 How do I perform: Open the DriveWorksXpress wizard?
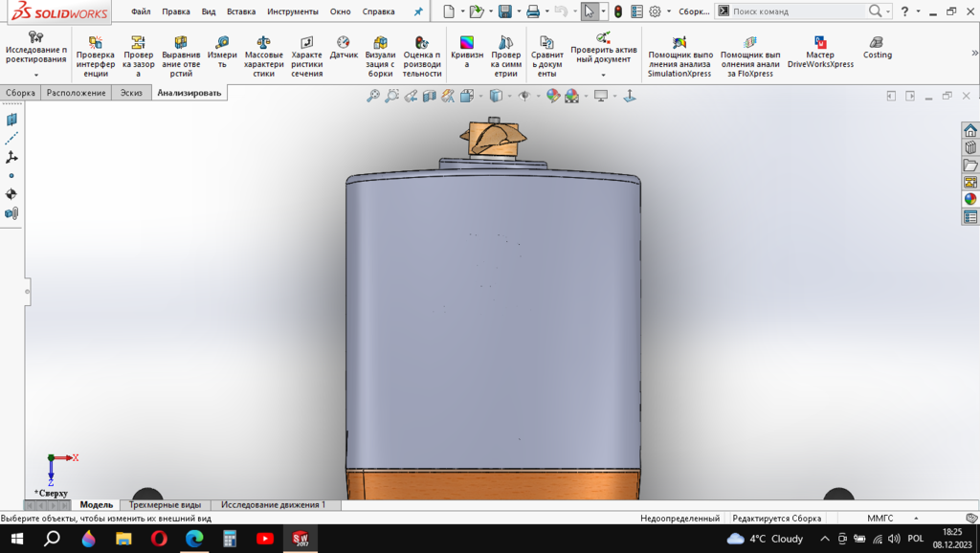pos(820,53)
